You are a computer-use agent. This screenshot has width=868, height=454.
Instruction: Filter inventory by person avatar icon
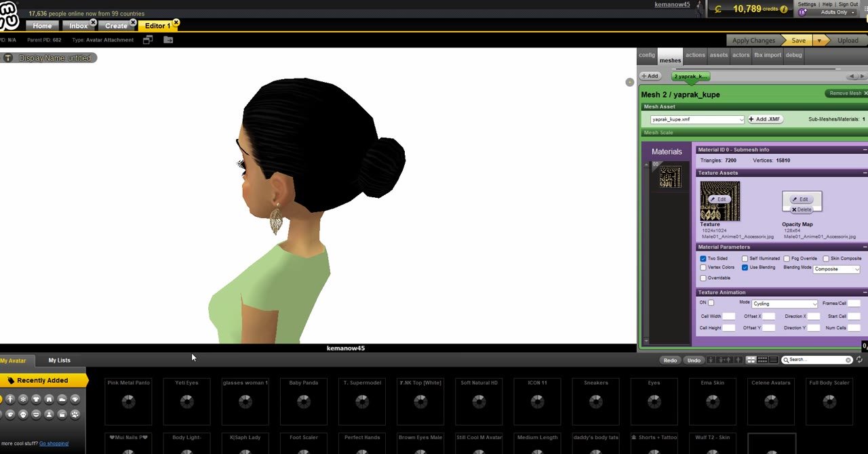(x=49, y=414)
